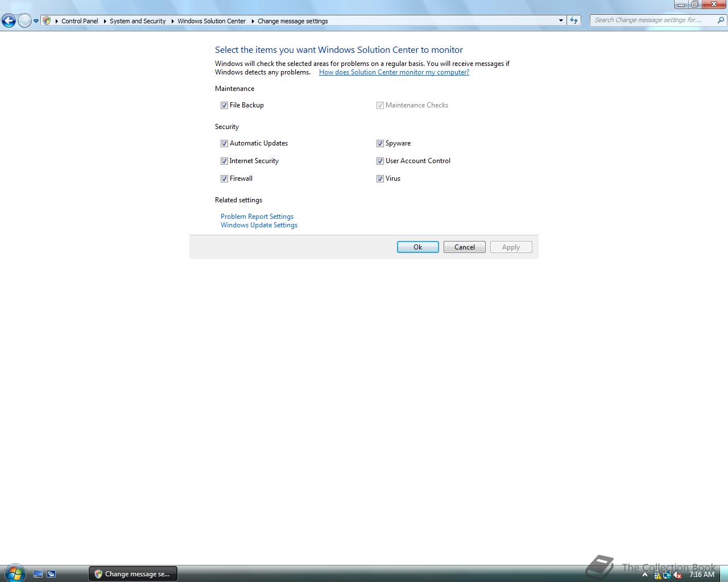728x582 pixels.
Task: Click the Cancel button
Action: (465, 247)
